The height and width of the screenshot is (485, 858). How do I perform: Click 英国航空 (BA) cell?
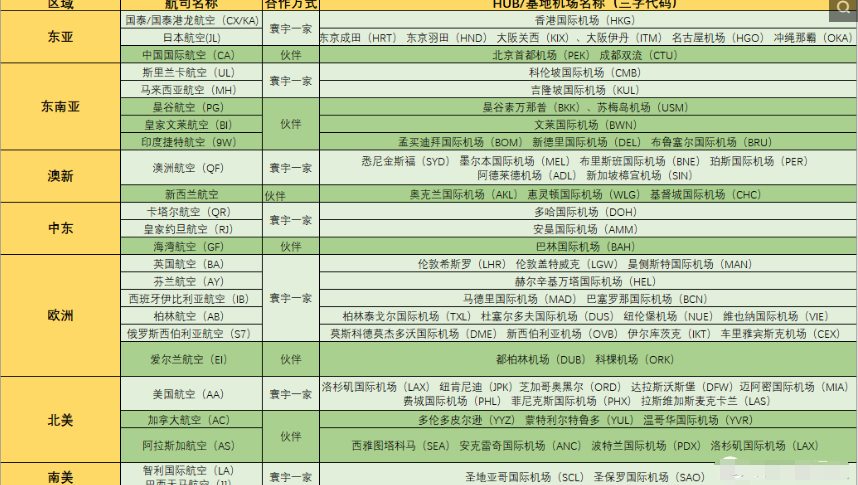(192, 264)
